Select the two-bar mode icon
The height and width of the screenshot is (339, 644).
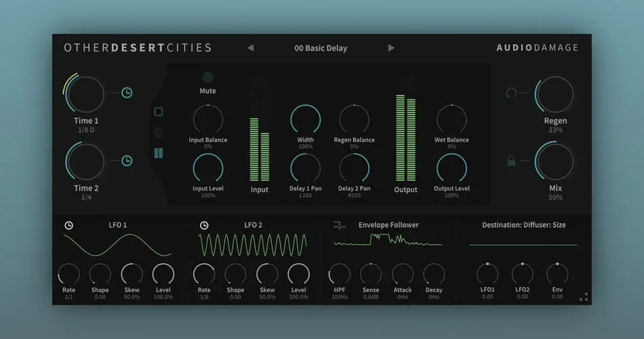pos(159,153)
